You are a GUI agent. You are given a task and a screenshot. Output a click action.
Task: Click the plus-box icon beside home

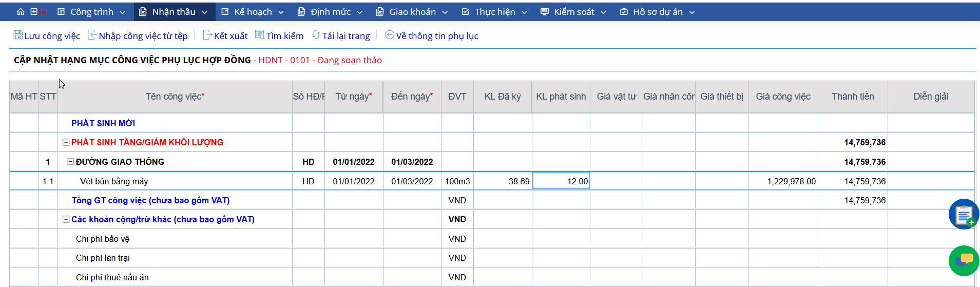click(x=34, y=12)
